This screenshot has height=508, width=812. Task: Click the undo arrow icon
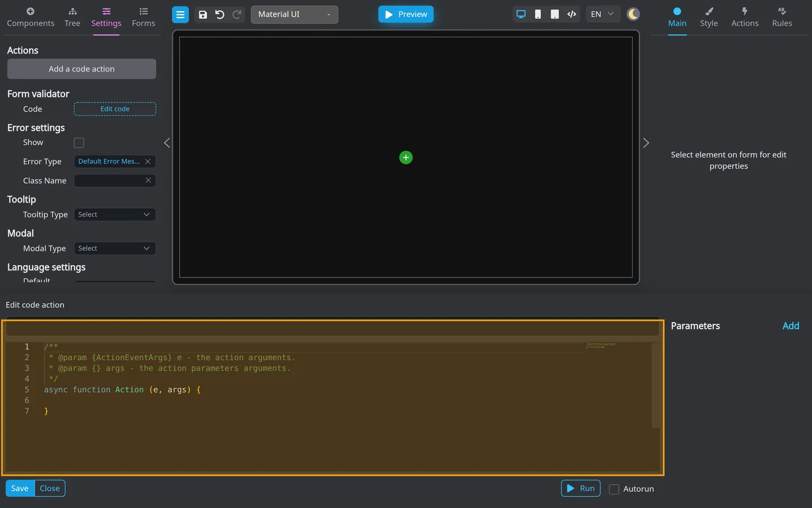(x=220, y=15)
